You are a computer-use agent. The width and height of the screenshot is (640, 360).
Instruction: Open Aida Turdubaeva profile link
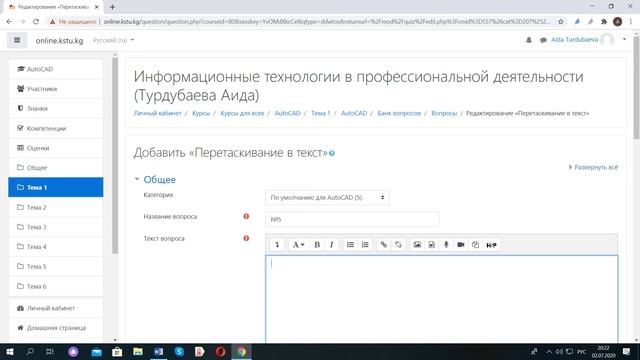coord(574,40)
